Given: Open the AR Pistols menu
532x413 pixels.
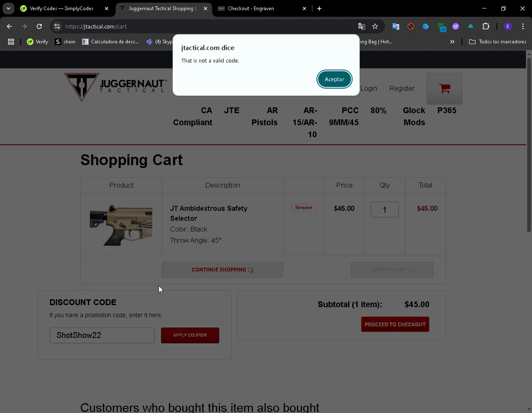Looking at the screenshot, I should 265,116.
